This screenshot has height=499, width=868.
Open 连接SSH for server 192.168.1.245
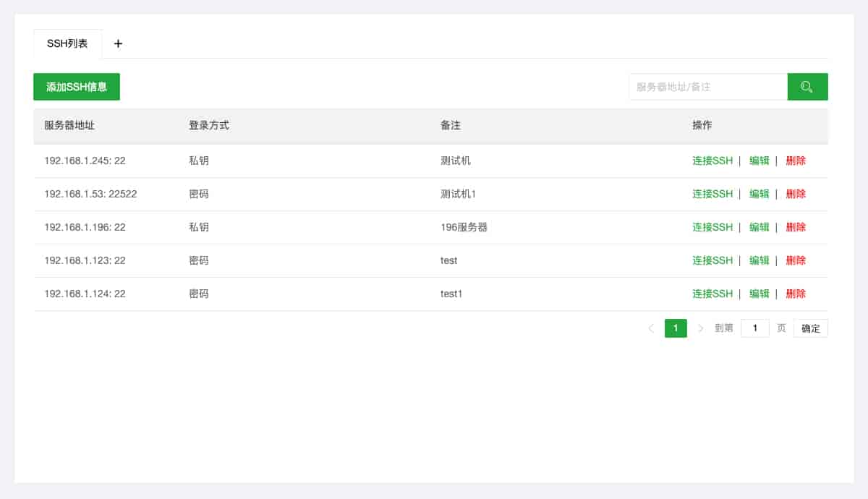coord(712,161)
